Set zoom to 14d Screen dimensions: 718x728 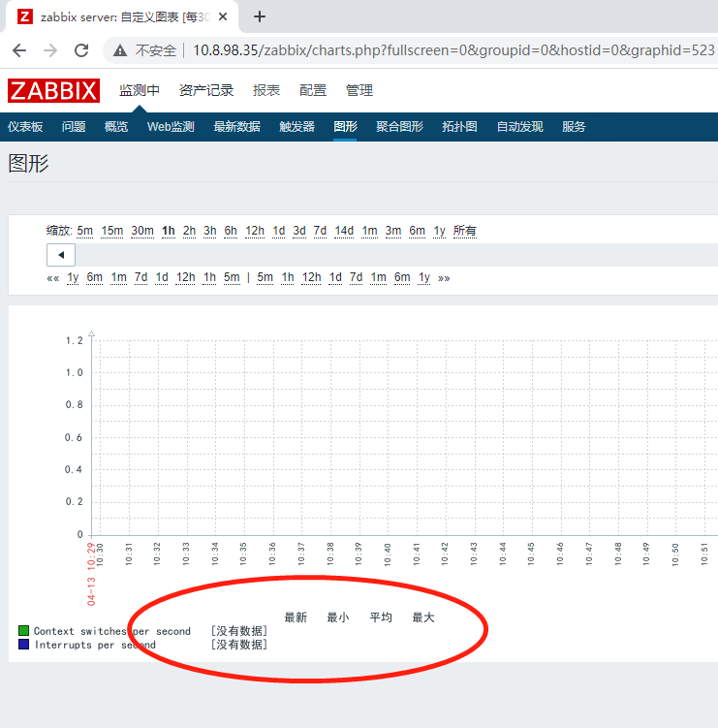point(344,231)
